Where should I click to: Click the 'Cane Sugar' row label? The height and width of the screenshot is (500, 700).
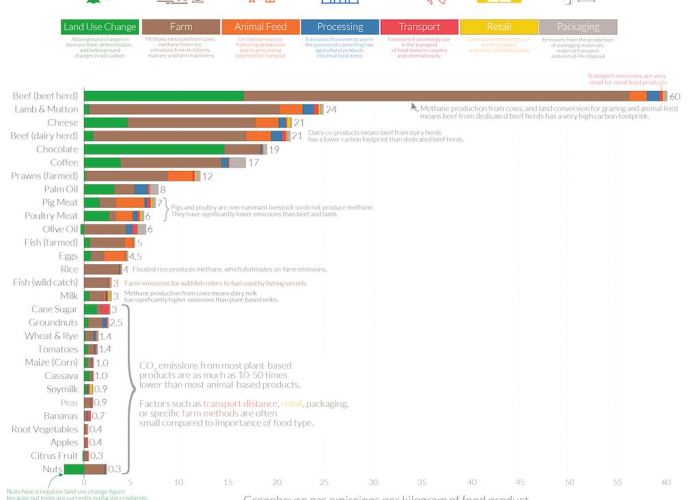tap(54, 309)
